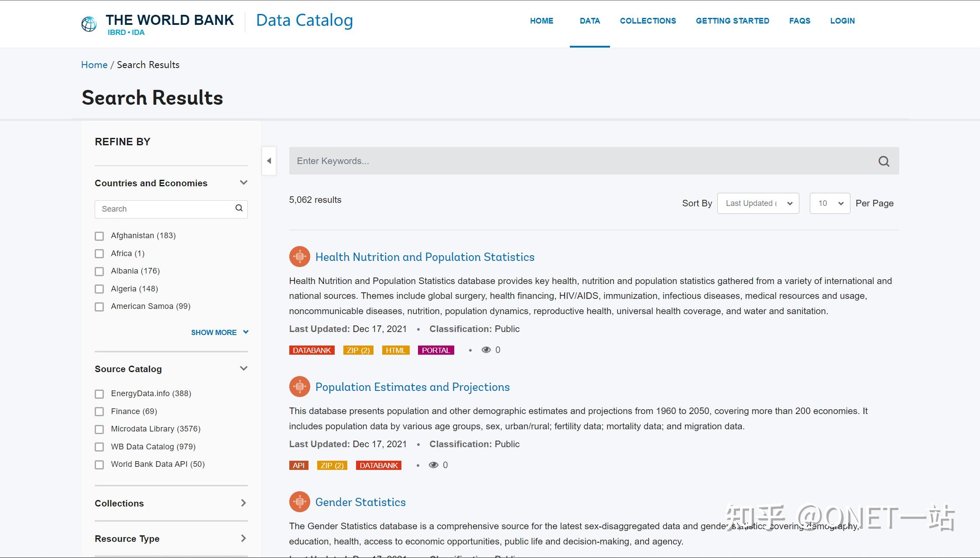Click the 5,062 results count text
The image size is (980, 558).
(315, 200)
